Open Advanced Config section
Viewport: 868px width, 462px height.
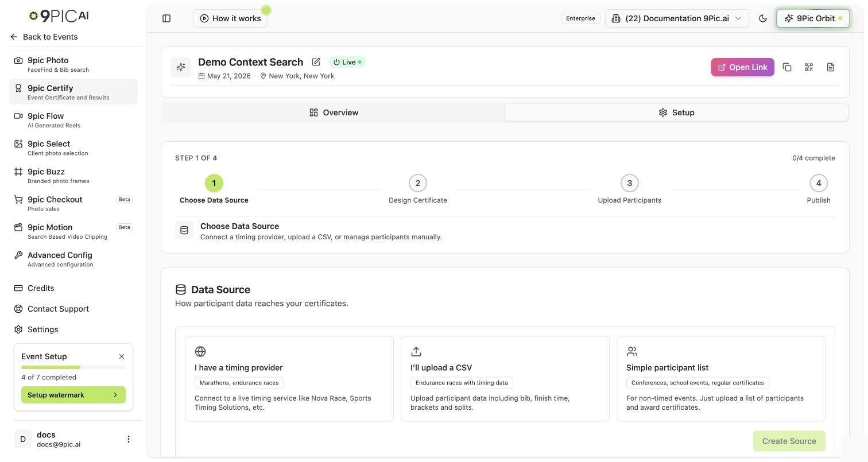pos(73,259)
